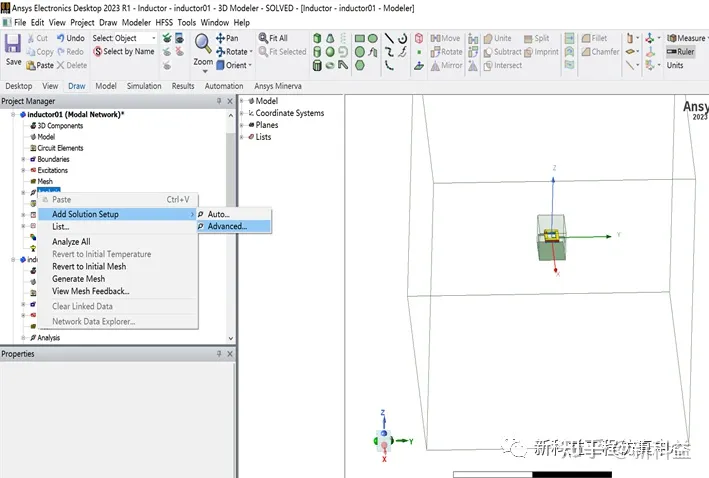Collapse the inductor01 (Modal Network) node
The image size is (709, 478).
pos(13,114)
